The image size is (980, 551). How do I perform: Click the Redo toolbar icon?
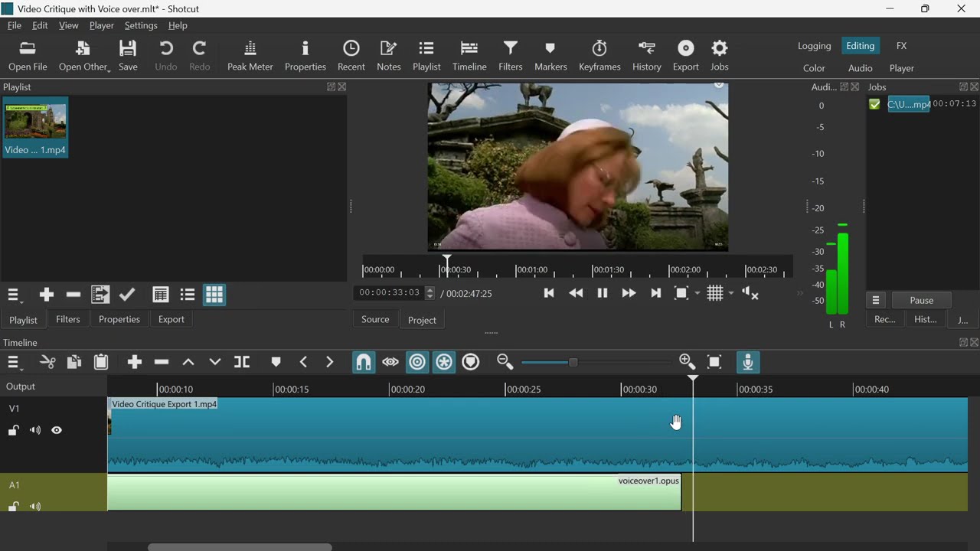(x=199, y=56)
